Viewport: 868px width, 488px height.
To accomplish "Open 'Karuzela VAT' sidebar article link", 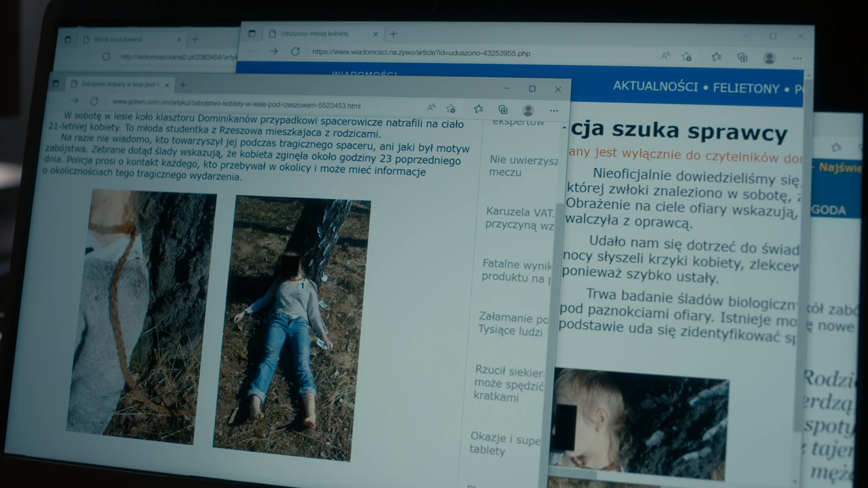I will (x=519, y=218).
